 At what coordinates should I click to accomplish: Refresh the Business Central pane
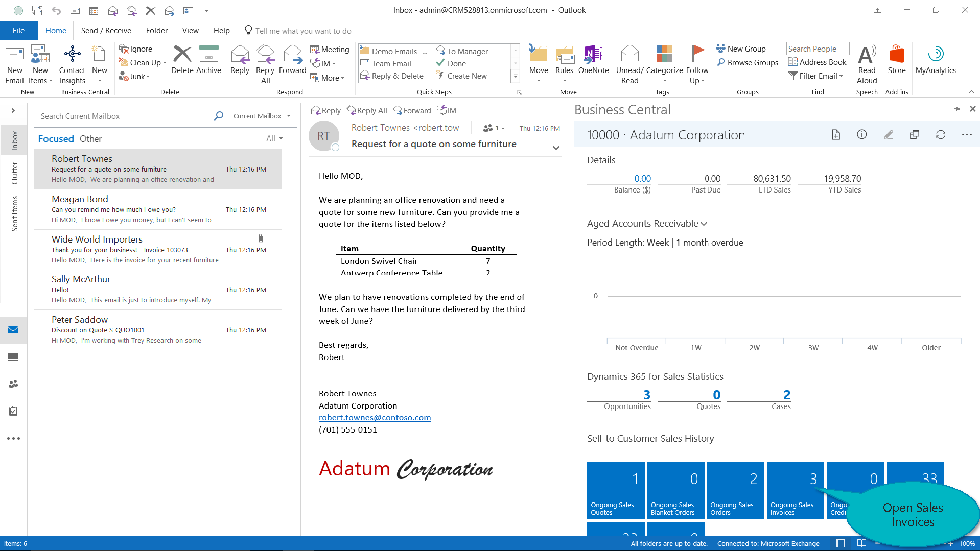point(940,135)
